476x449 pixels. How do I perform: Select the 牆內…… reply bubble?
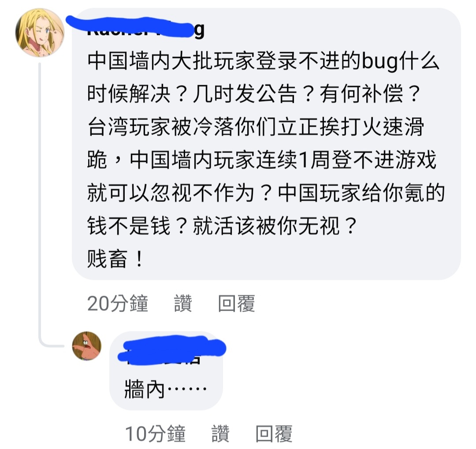(166, 371)
